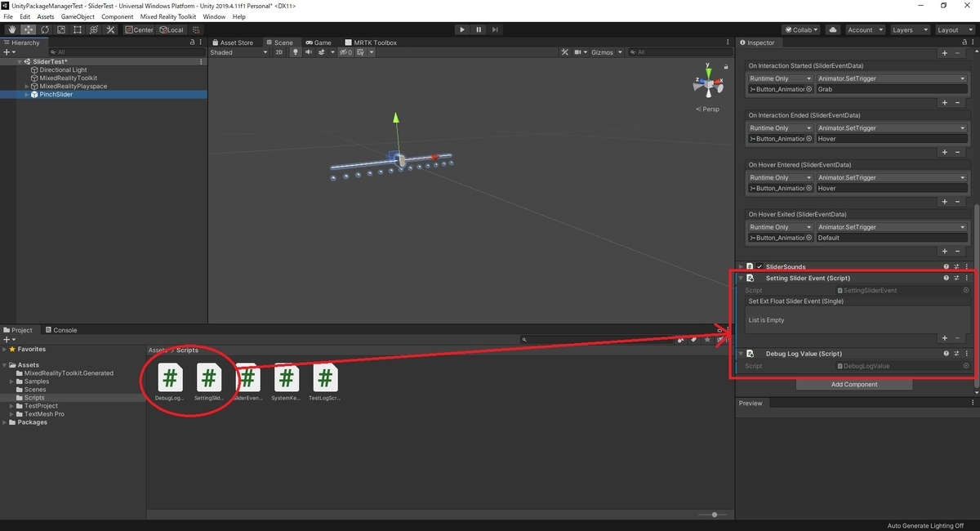Start Play mode
The height and width of the screenshot is (531, 980).
click(x=462, y=29)
